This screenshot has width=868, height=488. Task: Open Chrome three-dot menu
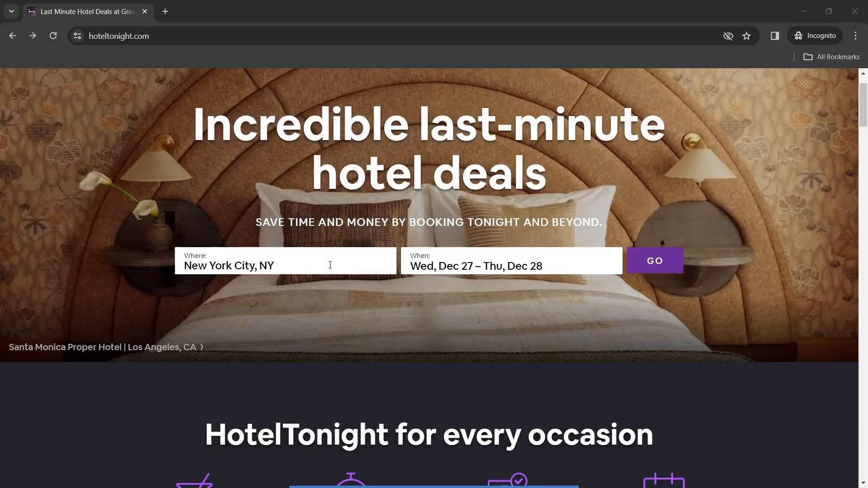point(855,36)
